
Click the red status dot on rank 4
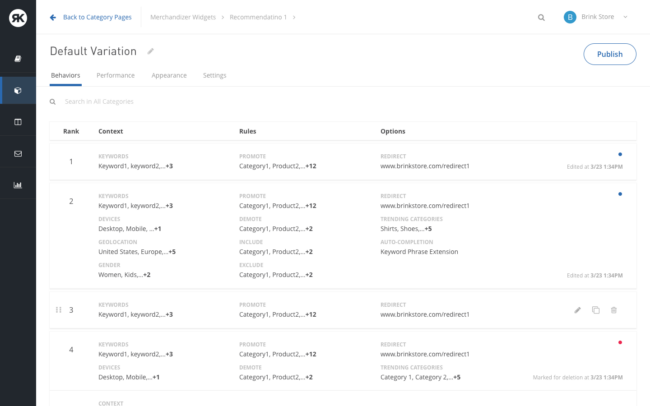coord(620,342)
